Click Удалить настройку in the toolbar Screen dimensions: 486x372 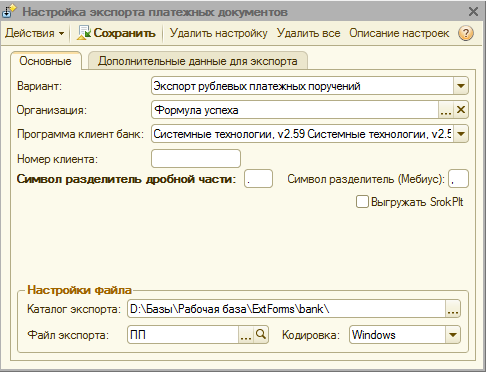click(x=219, y=33)
